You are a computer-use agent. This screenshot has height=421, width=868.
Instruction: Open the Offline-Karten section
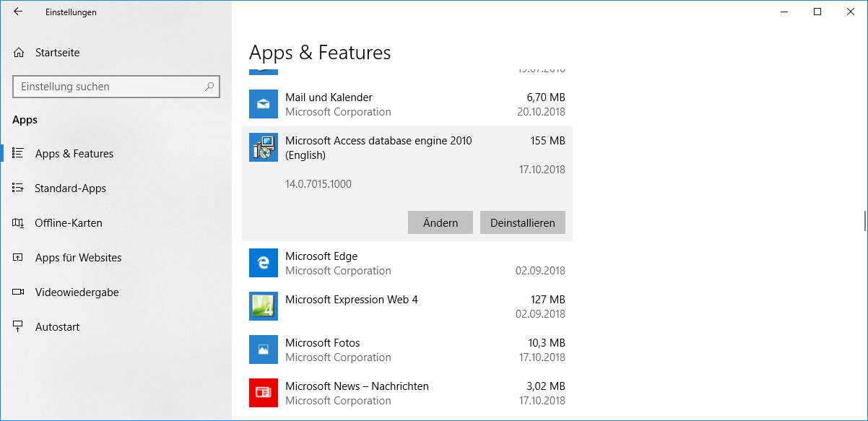(68, 223)
